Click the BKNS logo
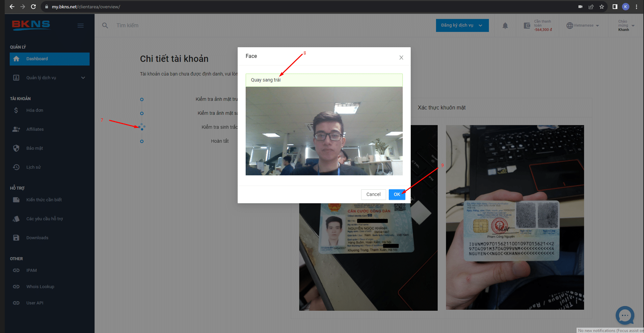This screenshot has height=333, width=644. click(x=31, y=25)
